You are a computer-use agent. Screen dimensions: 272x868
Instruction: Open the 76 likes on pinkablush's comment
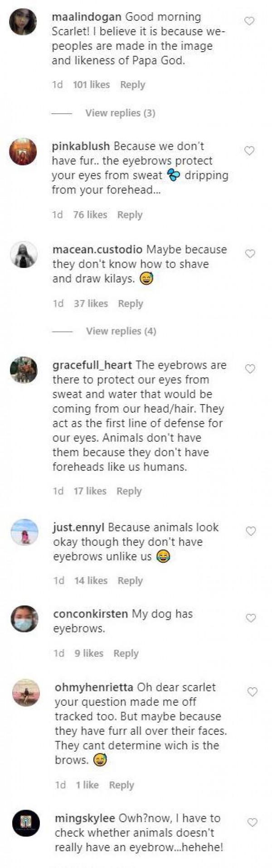coord(90,215)
